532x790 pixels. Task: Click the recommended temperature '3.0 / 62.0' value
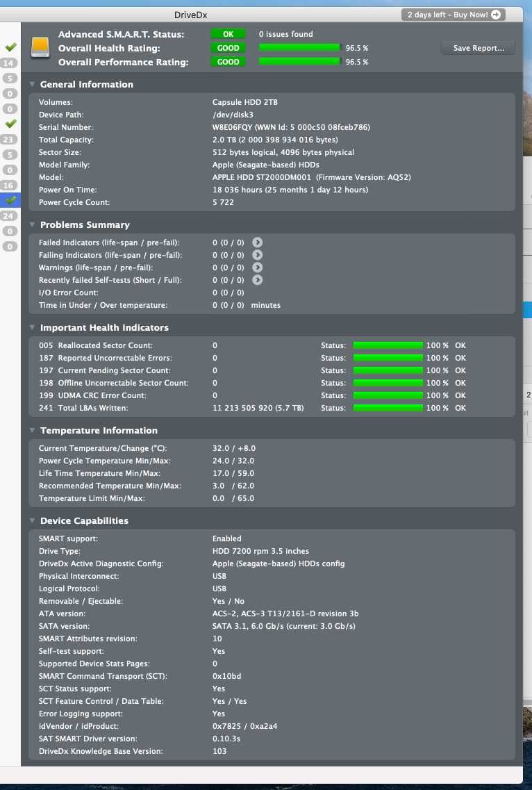click(233, 486)
